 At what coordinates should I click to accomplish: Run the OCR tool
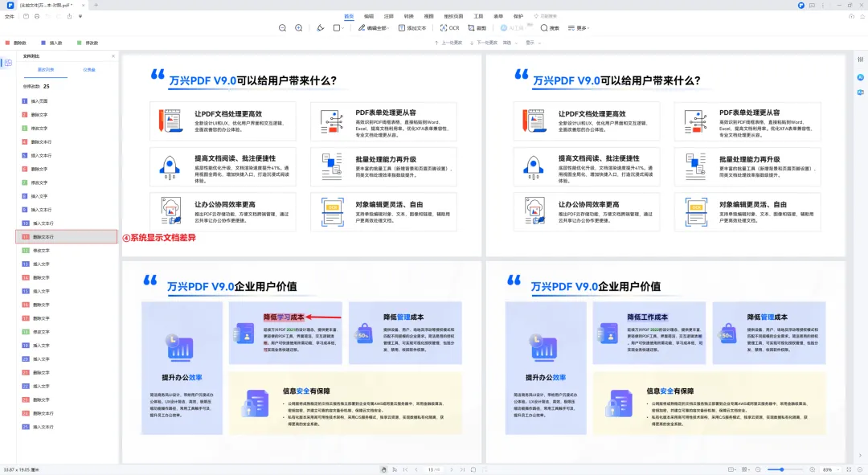coord(449,27)
